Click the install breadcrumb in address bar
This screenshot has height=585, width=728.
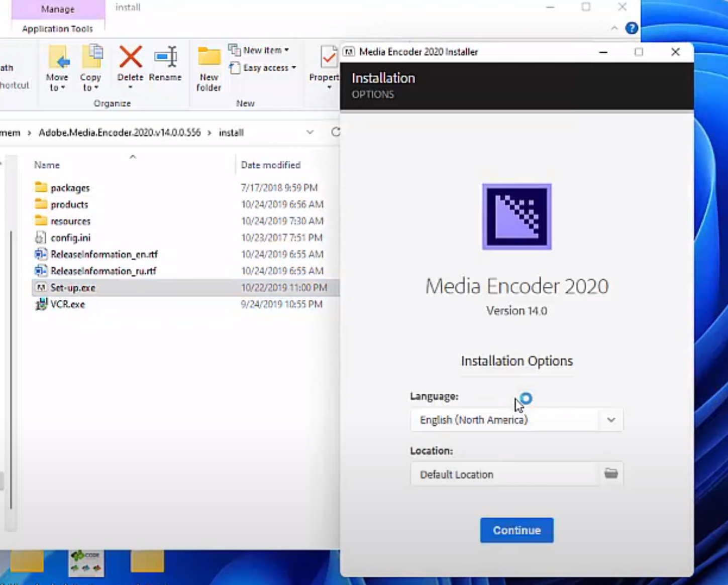click(x=231, y=133)
